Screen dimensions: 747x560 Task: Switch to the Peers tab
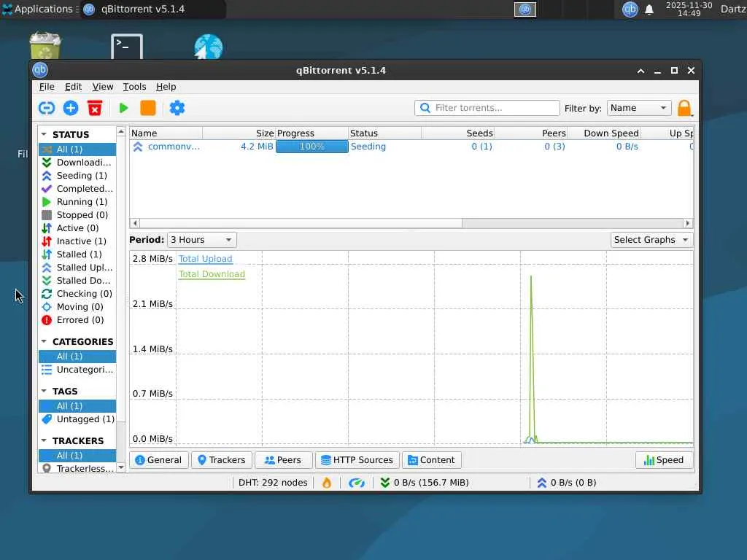[x=283, y=460]
